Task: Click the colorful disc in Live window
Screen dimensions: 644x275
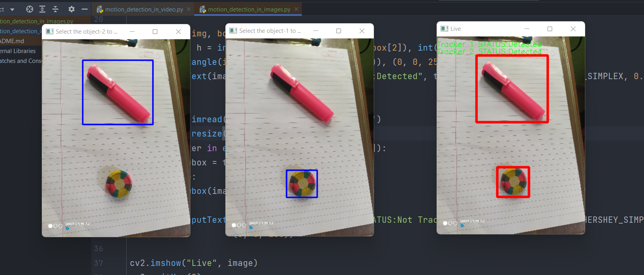Action: (x=513, y=182)
